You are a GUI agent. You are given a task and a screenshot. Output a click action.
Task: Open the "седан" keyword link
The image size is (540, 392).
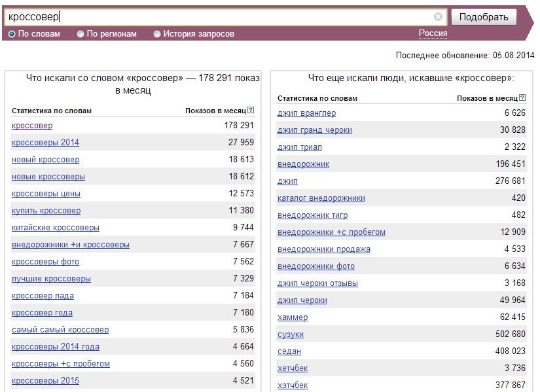tap(289, 351)
